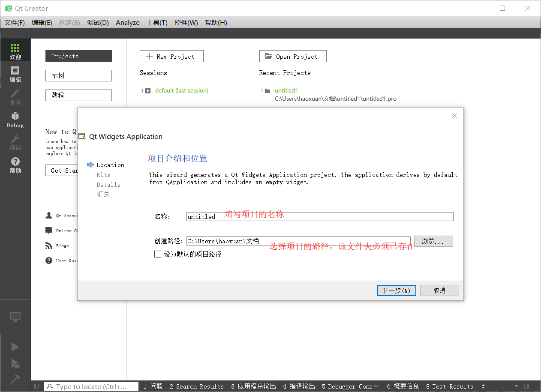This screenshot has width=541, height=392.
Task: Enable 设为默认的项目路径 checkbox
Action: click(157, 254)
